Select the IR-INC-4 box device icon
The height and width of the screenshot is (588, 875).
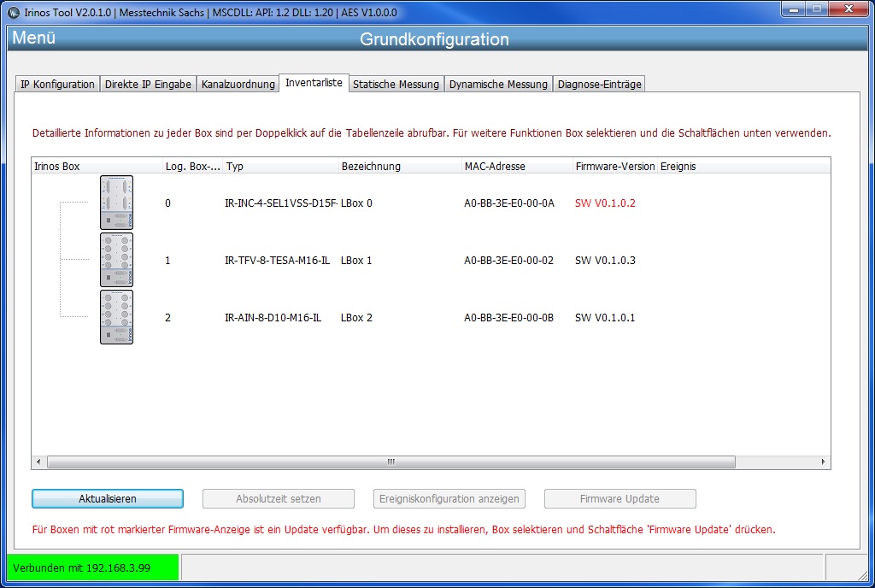[116, 203]
